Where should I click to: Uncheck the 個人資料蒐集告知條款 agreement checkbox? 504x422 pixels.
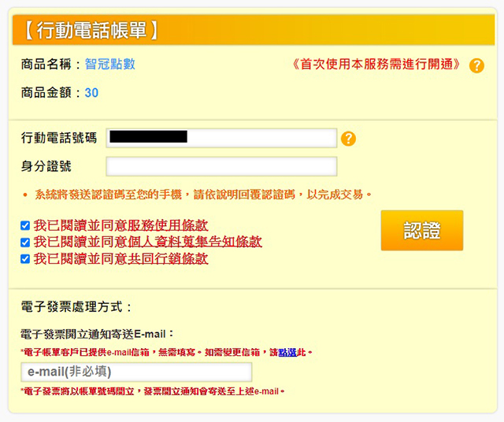pos(25,242)
